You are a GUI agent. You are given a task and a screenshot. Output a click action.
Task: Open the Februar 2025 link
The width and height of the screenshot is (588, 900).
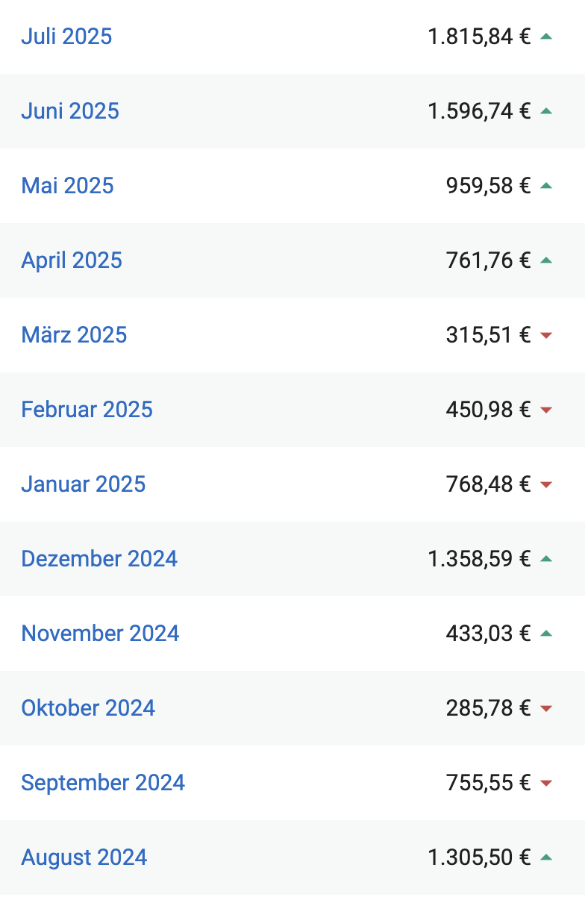pos(87,410)
